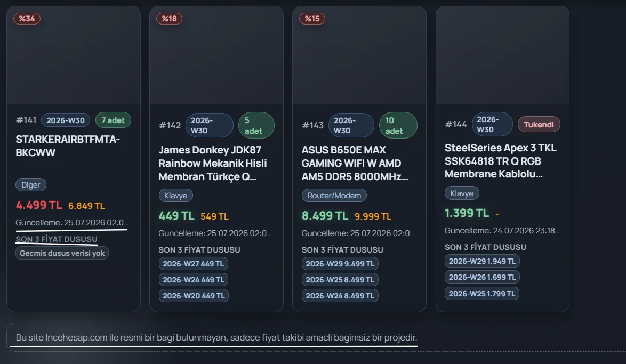Click SON 3 FİYAT DUSUSU heading on card #144
626x364 pixels.
(x=485, y=247)
